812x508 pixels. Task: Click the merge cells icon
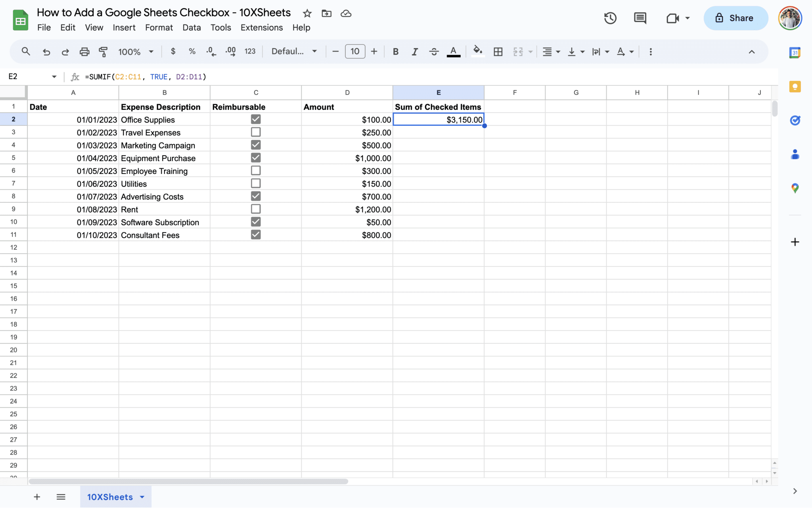(518, 52)
